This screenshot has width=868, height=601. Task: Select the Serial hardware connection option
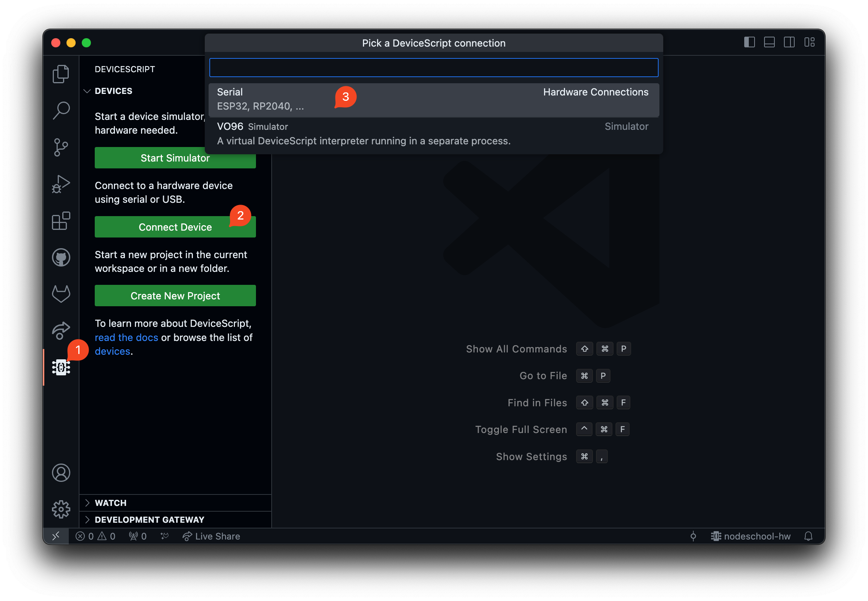(433, 99)
